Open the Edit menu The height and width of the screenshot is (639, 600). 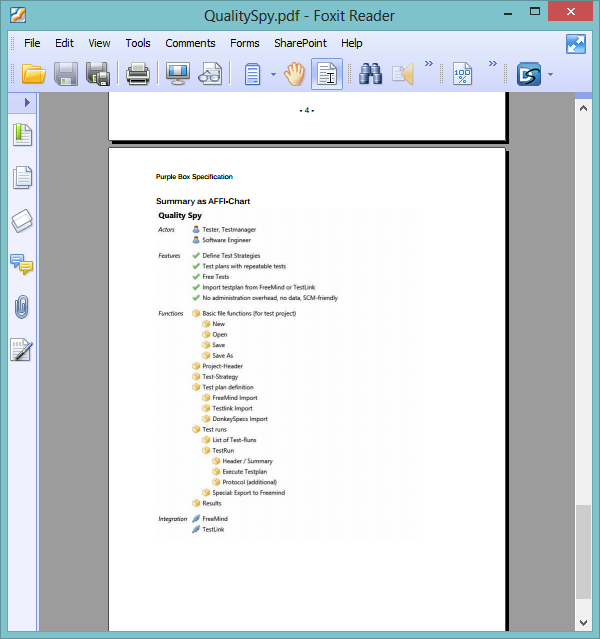64,43
